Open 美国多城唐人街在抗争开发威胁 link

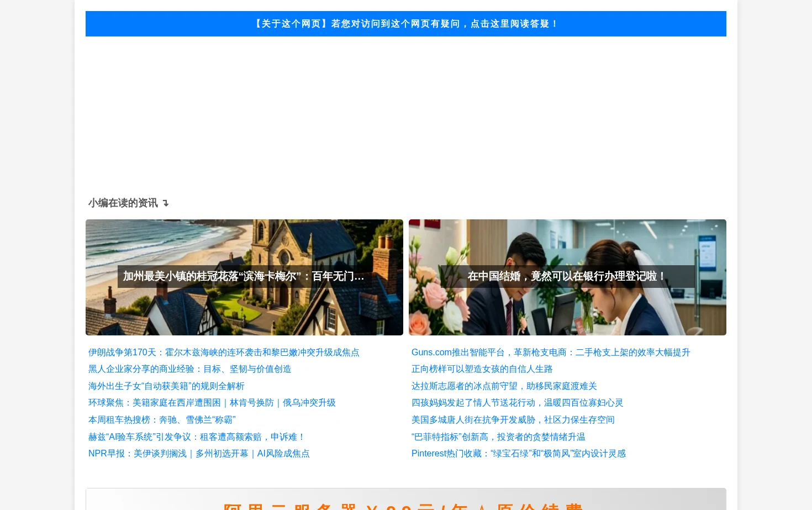coord(513,420)
